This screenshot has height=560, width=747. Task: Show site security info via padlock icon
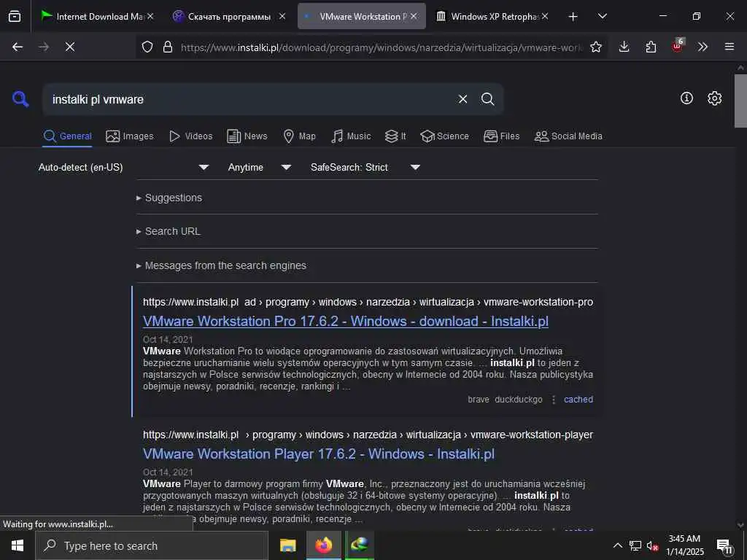click(x=167, y=47)
